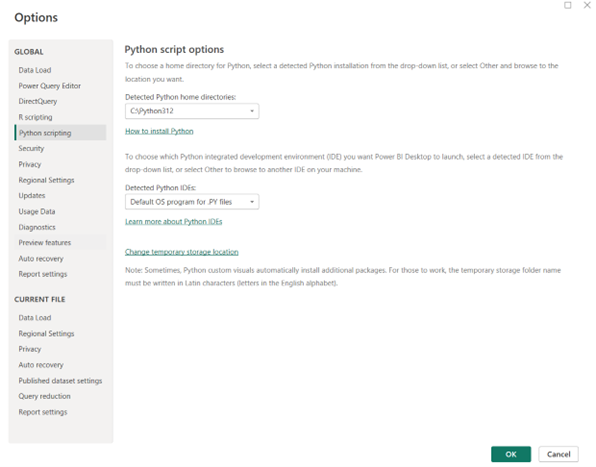The height and width of the screenshot is (467, 596).
Task: Open Query reduction settings
Action: point(44,396)
